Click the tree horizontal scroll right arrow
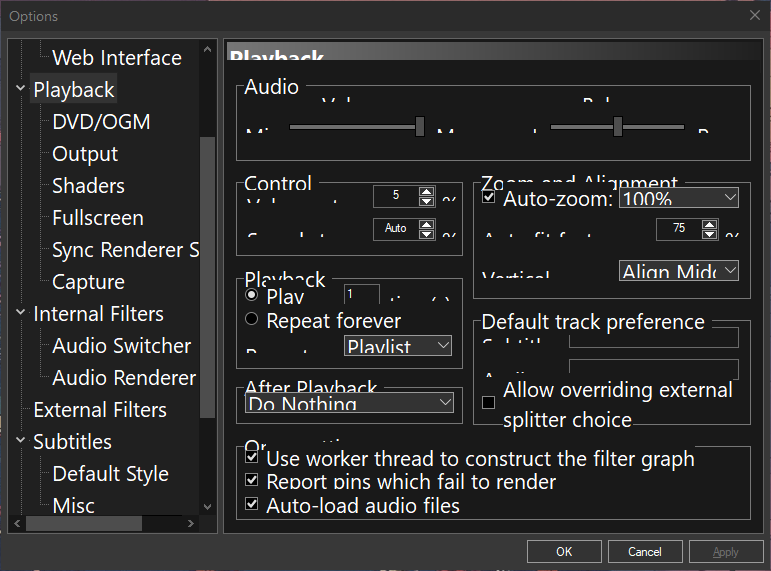Screen dimensions: 771x571 pyautogui.click(x=191, y=523)
